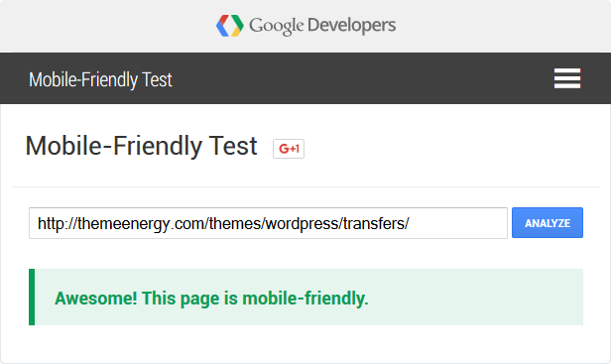Click the 'Awesome! This page is mobile-friendly.' message
The height and width of the screenshot is (364, 611).
click(211, 299)
